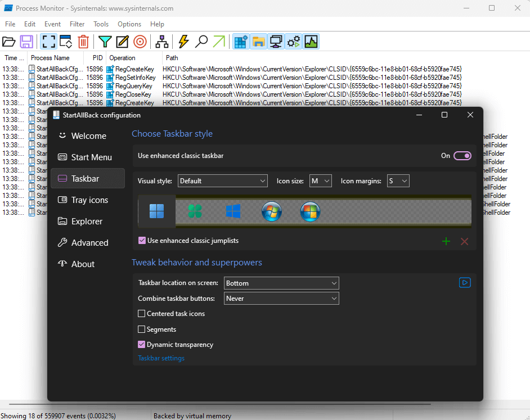Go to the Welcome page
The width and height of the screenshot is (530, 420).
point(88,136)
